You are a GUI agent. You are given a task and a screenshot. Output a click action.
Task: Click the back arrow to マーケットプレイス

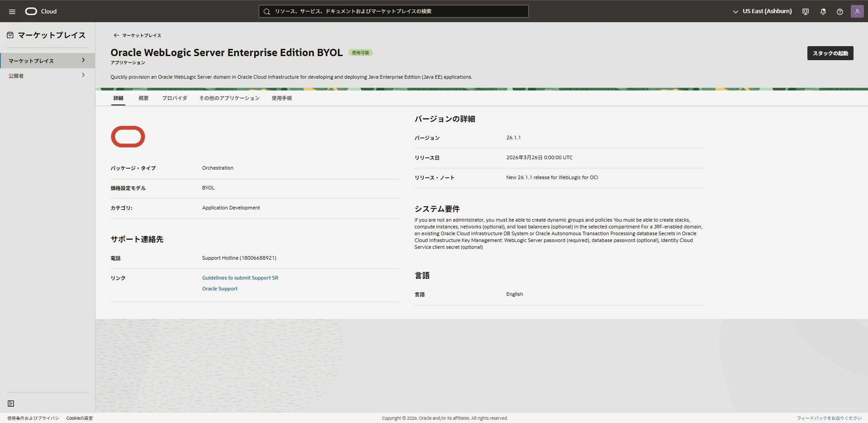tap(116, 35)
